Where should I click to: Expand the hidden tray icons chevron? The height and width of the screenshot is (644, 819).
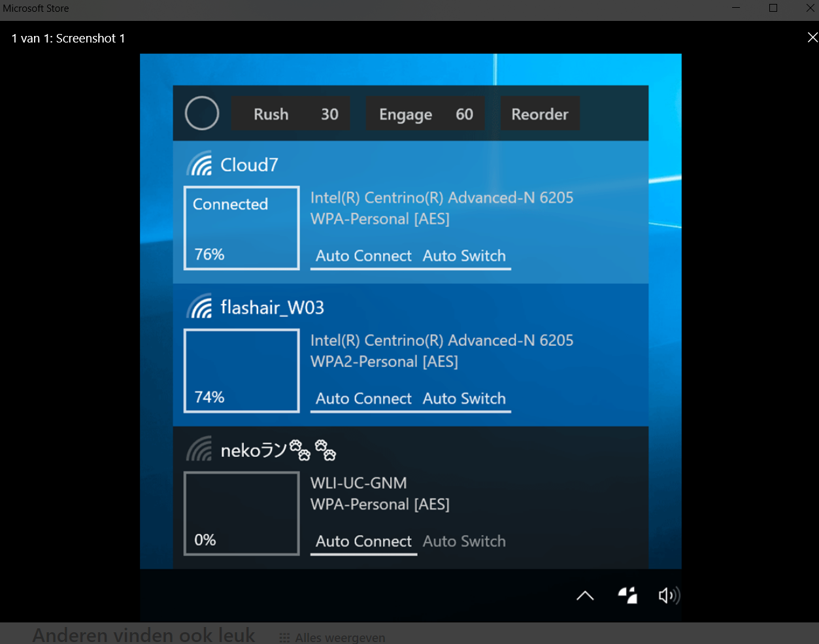tap(585, 595)
